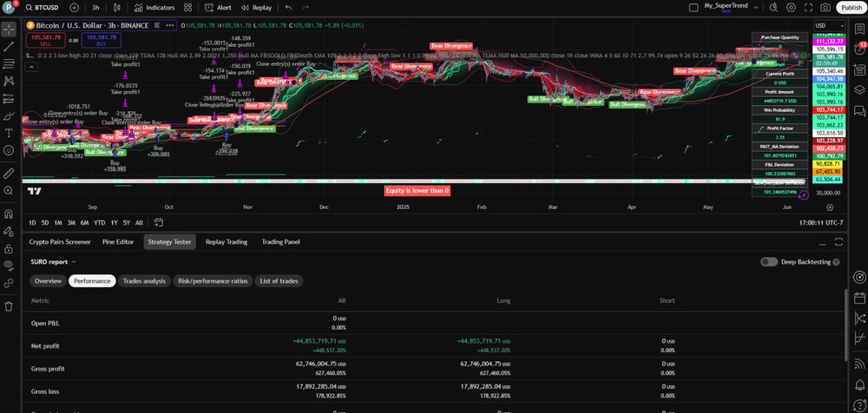Open the user profile avatar menu
Screen dimensions: 868x413
[x=9, y=8]
